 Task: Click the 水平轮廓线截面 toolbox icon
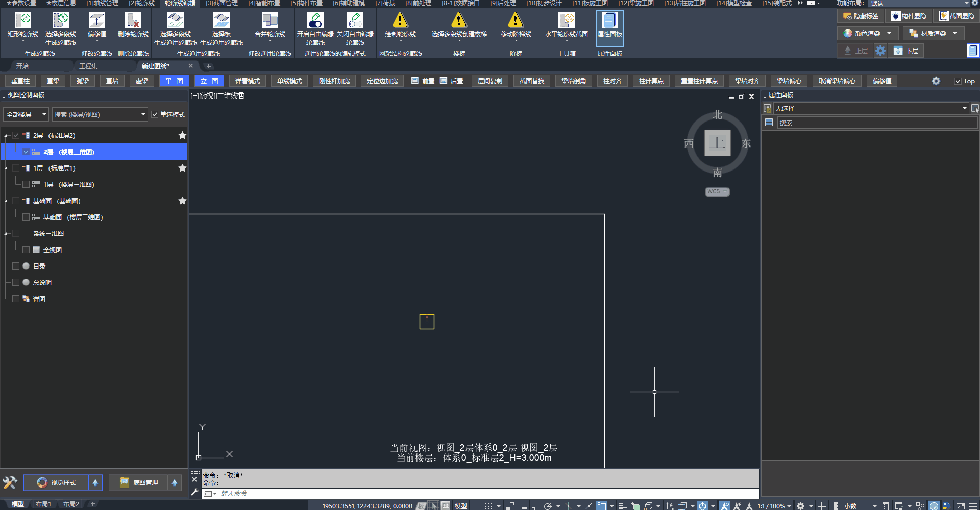pyautogui.click(x=566, y=20)
